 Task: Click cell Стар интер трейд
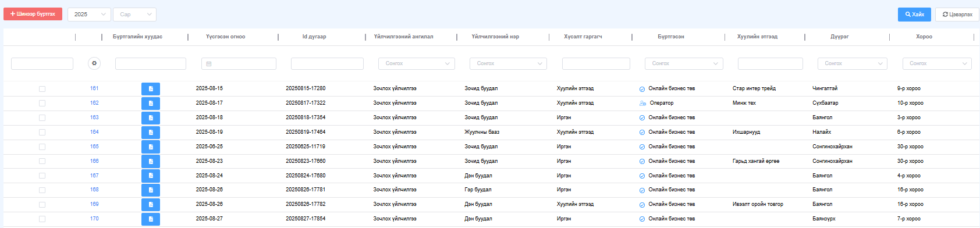coord(754,88)
